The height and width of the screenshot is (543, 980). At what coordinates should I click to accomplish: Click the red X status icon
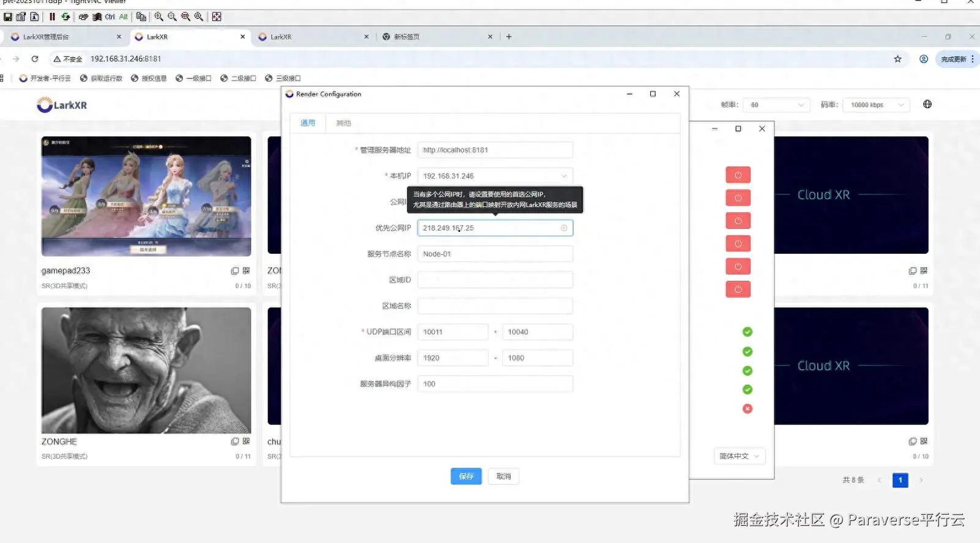[748, 408]
